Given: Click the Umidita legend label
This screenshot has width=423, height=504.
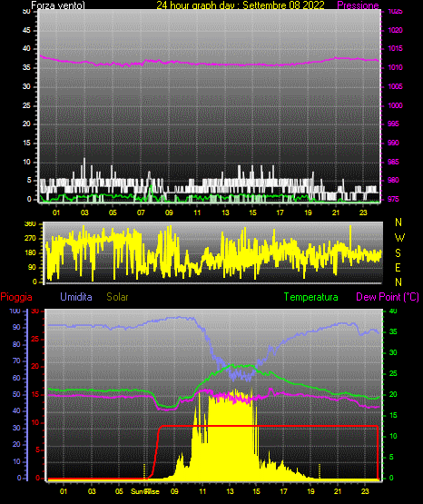Looking at the screenshot, I should (76, 297).
